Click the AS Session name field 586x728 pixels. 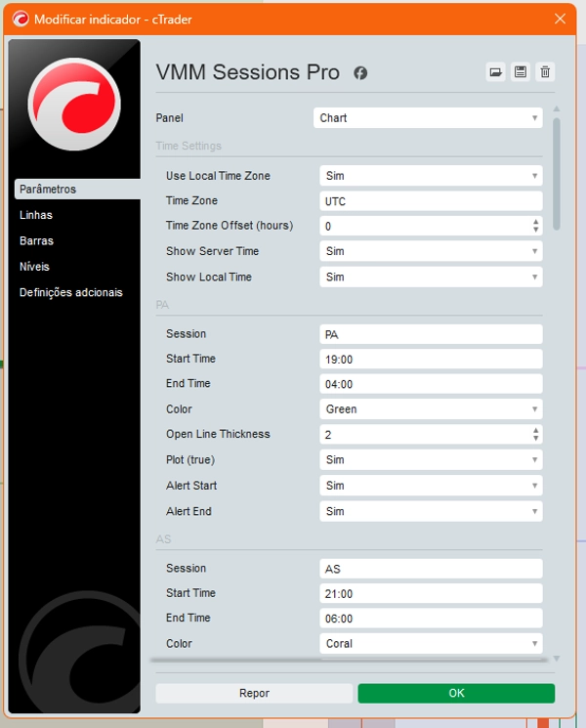click(431, 569)
